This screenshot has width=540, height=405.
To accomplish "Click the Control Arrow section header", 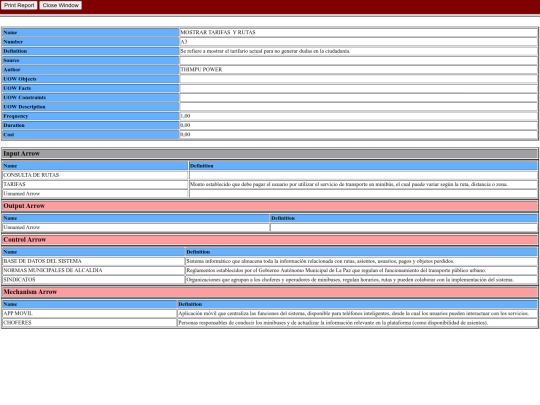I will point(270,240).
